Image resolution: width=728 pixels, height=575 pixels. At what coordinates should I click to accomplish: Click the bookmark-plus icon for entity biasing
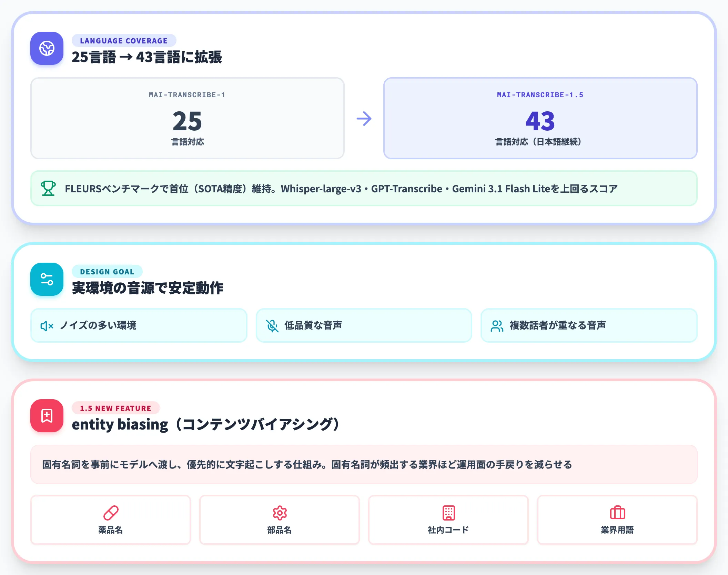[x=47, y=416]
